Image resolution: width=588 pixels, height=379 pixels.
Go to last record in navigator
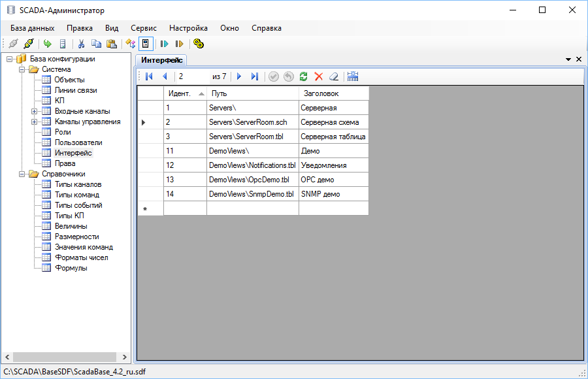(255, 76)
